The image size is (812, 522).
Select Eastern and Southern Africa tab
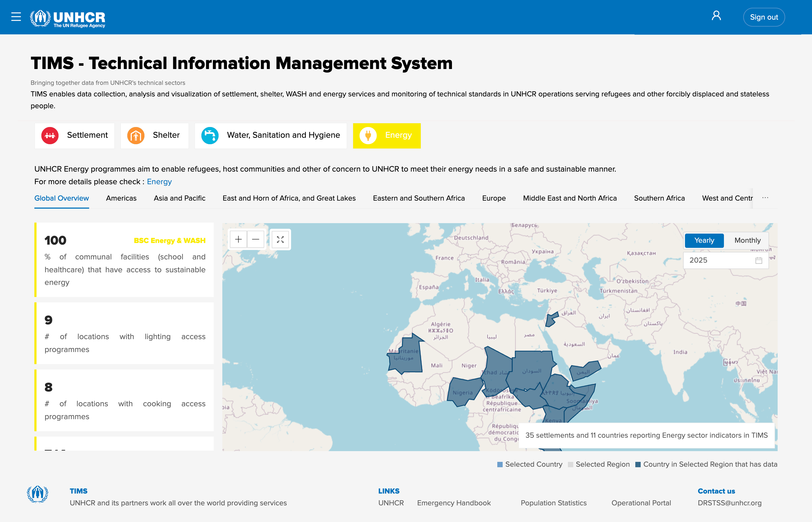pyautogui.click(x=419, y=198)
